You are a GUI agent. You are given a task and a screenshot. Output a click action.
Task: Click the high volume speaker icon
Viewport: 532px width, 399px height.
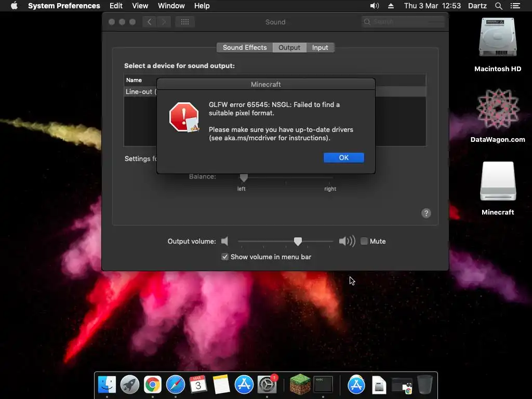click(347, 241)
